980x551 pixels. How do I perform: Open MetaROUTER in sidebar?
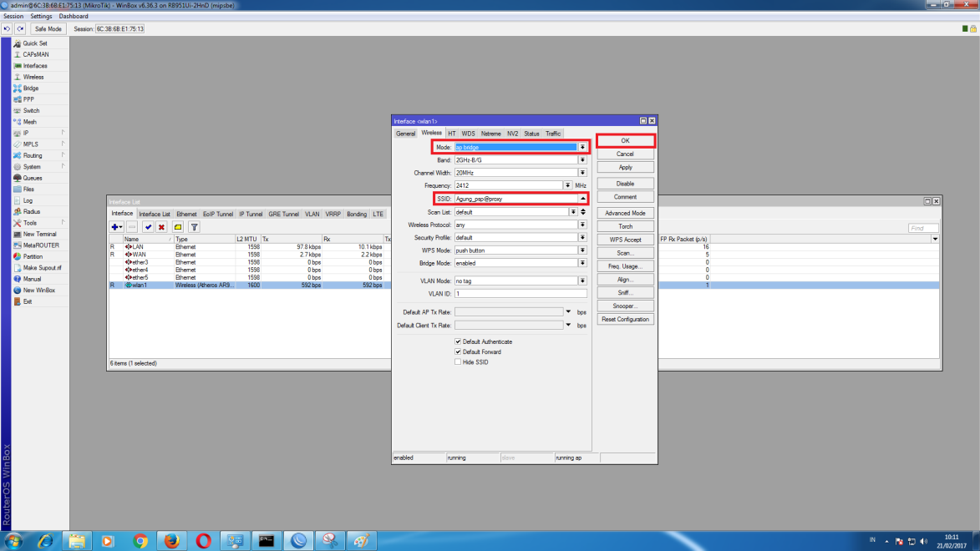(x=41, y=245)
